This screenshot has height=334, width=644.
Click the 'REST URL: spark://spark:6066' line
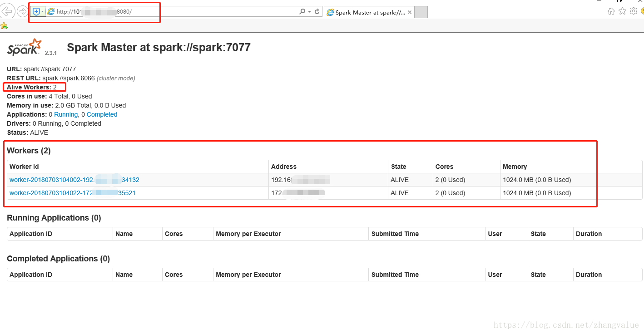(51, 78)
